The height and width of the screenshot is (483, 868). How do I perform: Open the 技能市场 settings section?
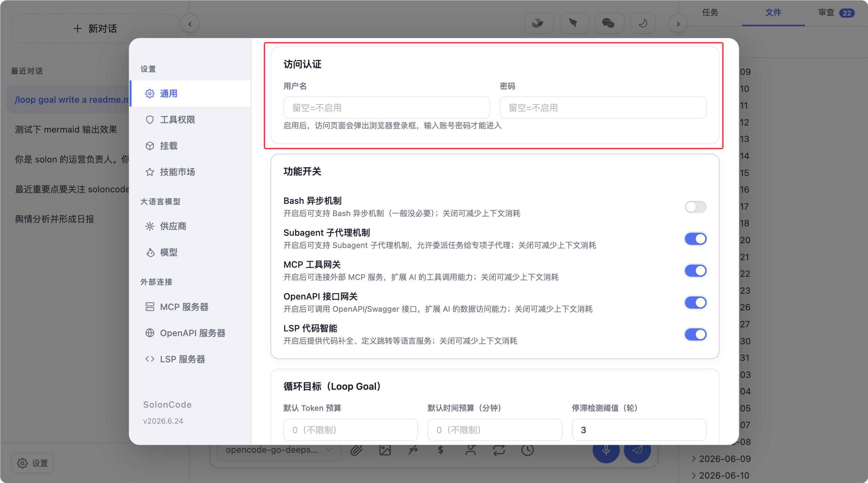pyautogui.click(x=191, y=172)
